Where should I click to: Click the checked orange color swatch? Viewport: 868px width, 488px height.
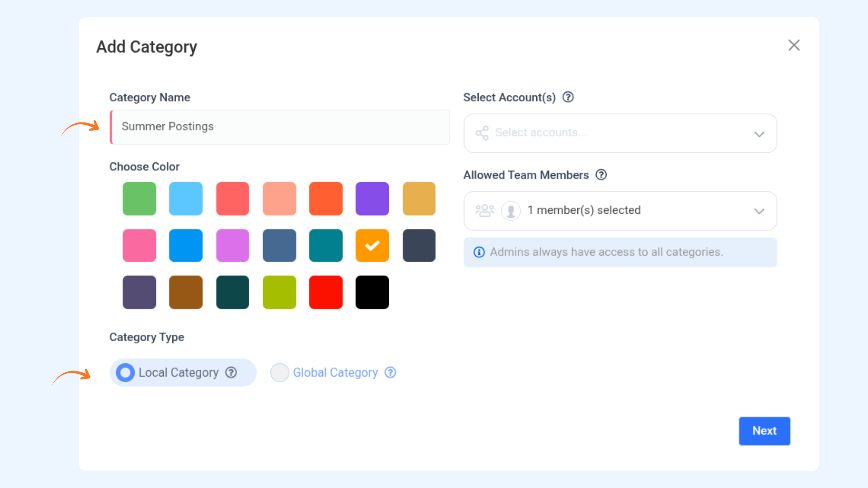372,245
